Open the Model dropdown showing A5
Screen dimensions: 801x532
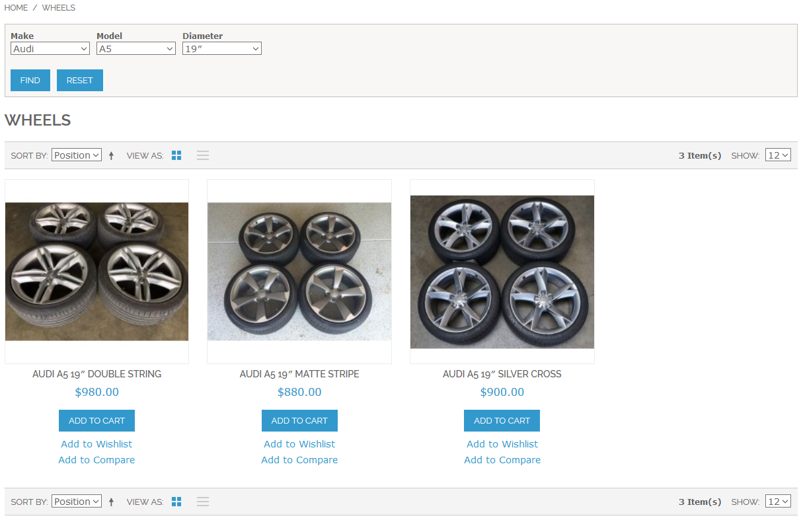pyautogui.click(x=135, y=49)
